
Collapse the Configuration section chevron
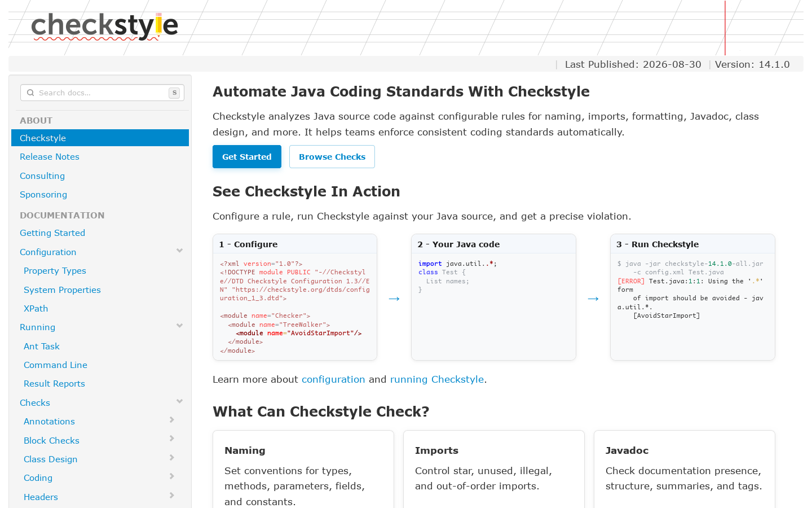pos(179,251)
